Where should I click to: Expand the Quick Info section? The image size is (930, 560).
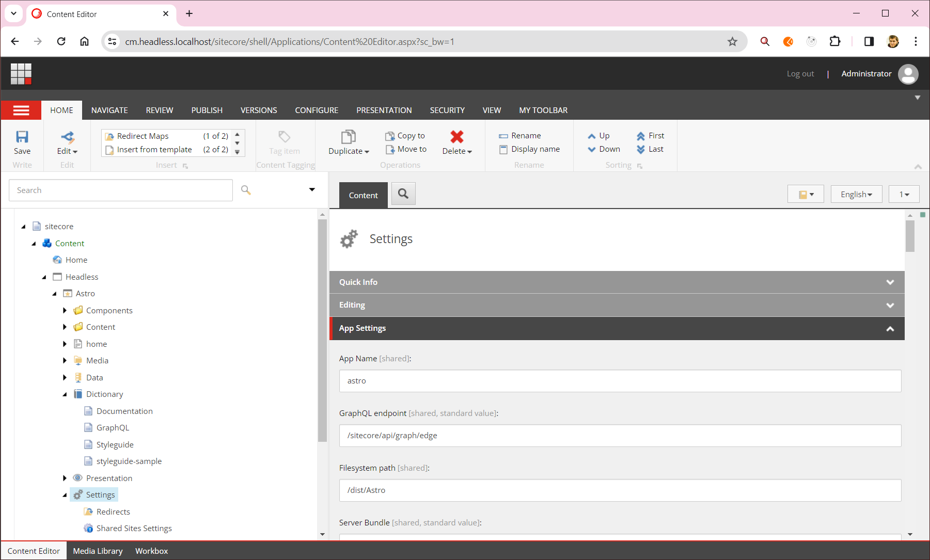(x=890, y=282)
